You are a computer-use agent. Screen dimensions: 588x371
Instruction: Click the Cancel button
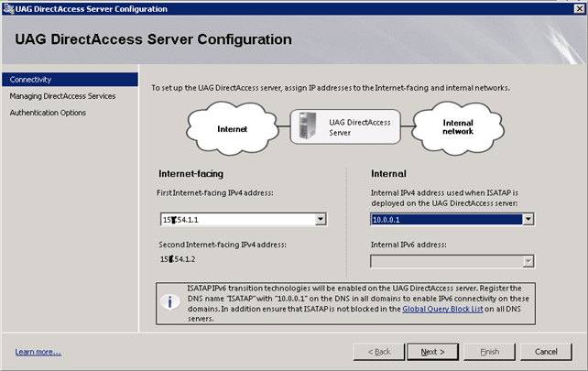point(546,352)
